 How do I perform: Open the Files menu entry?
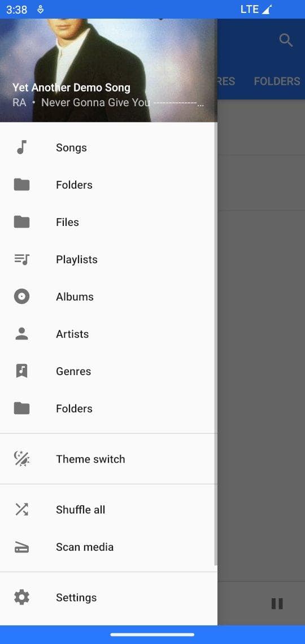point(109,222)
